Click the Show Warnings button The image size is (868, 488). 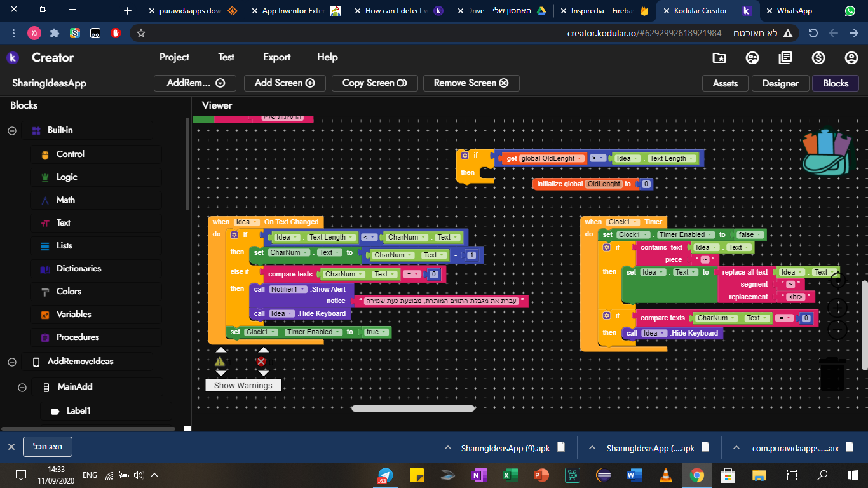click(243, 385)
